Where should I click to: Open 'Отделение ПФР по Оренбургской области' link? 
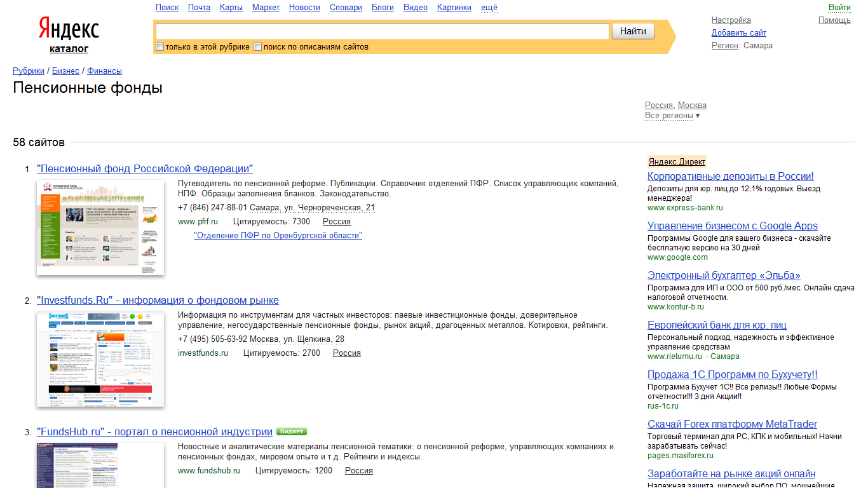[x=278, y=236]
